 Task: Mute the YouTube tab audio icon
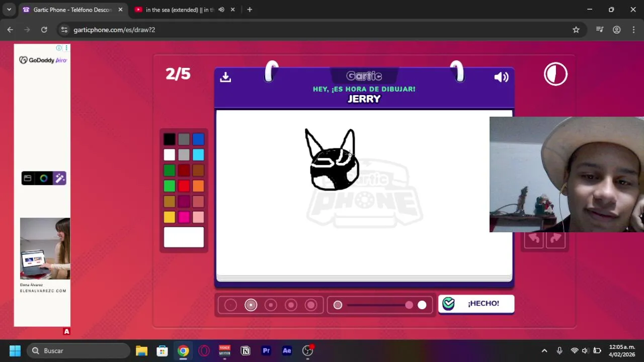point(221,10)
